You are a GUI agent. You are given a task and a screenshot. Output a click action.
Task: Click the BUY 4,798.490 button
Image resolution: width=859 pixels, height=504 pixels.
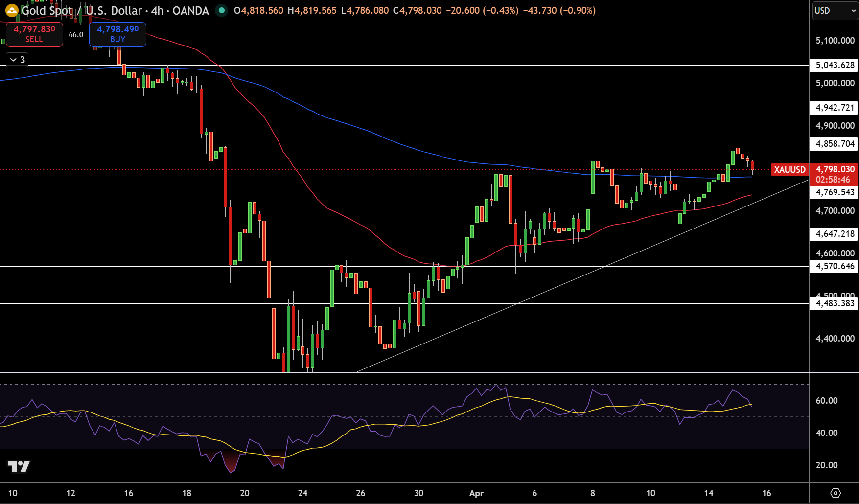tap(117, 34)
